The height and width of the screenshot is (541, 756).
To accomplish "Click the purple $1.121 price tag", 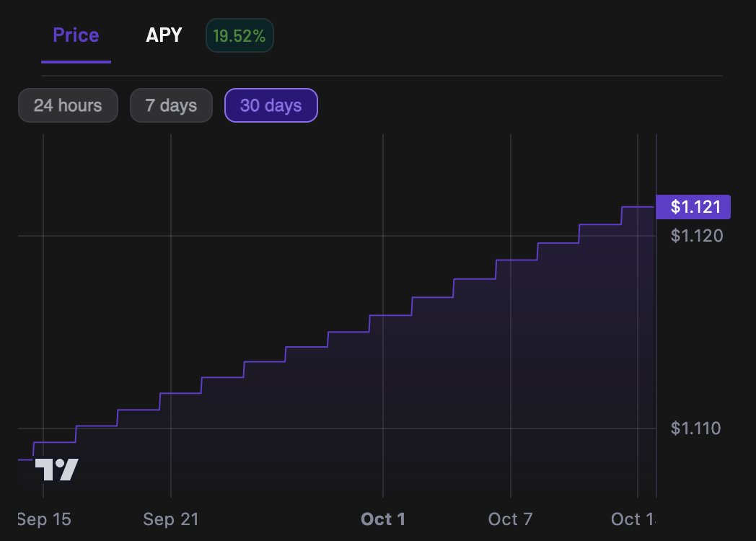I will (693, 207).
